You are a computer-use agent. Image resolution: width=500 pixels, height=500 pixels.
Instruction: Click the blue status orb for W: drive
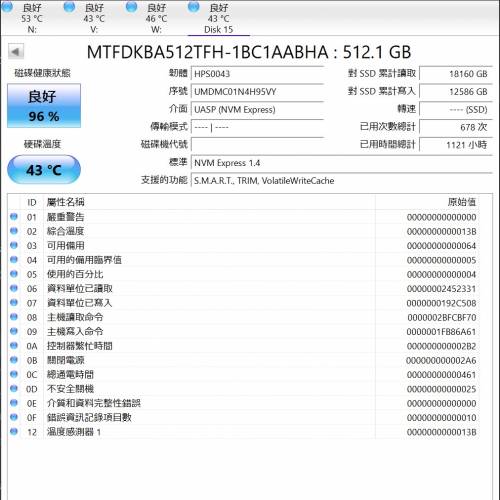tap(132, 7)
